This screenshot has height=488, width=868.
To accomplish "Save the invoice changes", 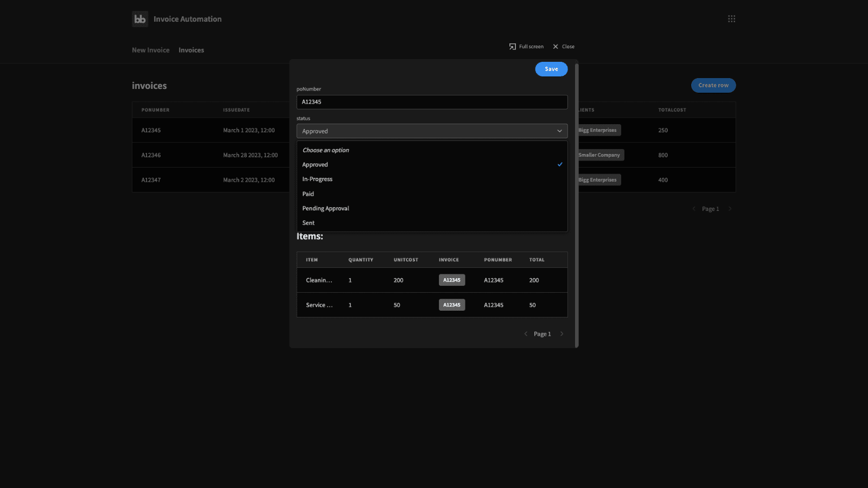I will (551, 69).
